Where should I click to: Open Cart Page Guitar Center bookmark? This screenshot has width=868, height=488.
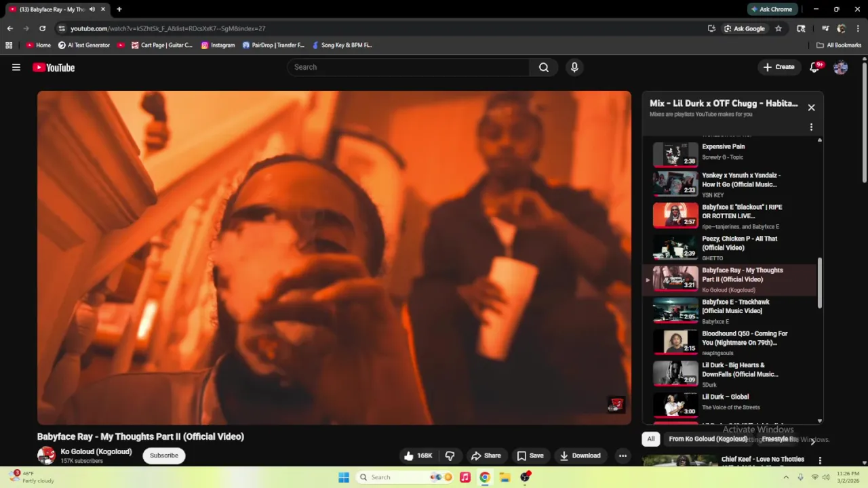click(162, 45)
